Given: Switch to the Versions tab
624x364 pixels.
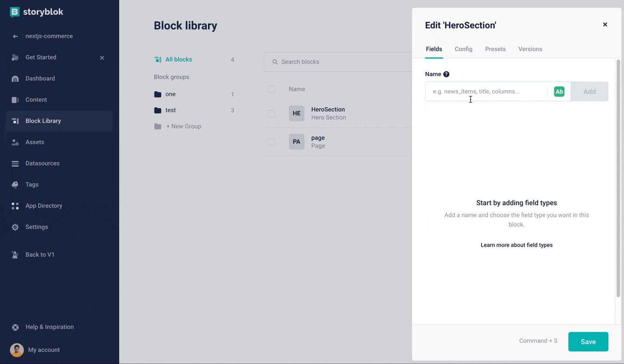Looking at the screenshot, I should coord(530,49).
